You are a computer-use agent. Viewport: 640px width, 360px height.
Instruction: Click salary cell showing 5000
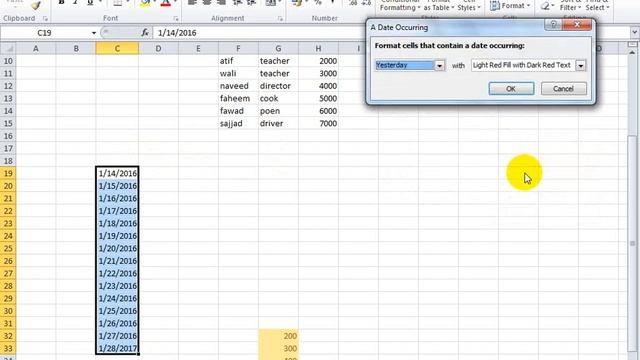[x=318, y=98]
